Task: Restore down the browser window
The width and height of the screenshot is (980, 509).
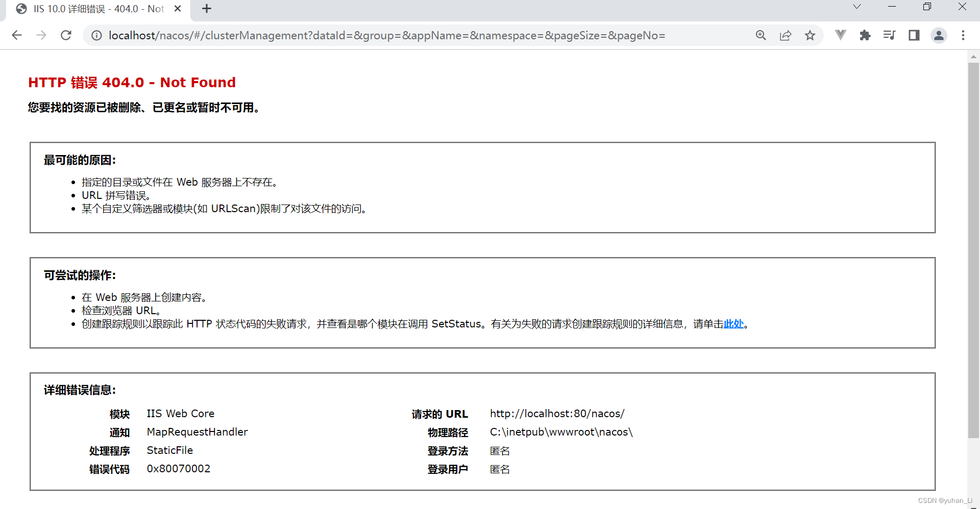Action: click(x=927, y=7)
